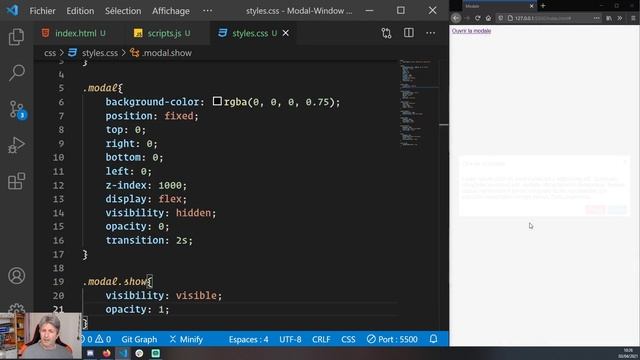The height and width of the screenshot is (360, 640).
Task: Open the Accounts menu icon
Action: click(16, 276)
